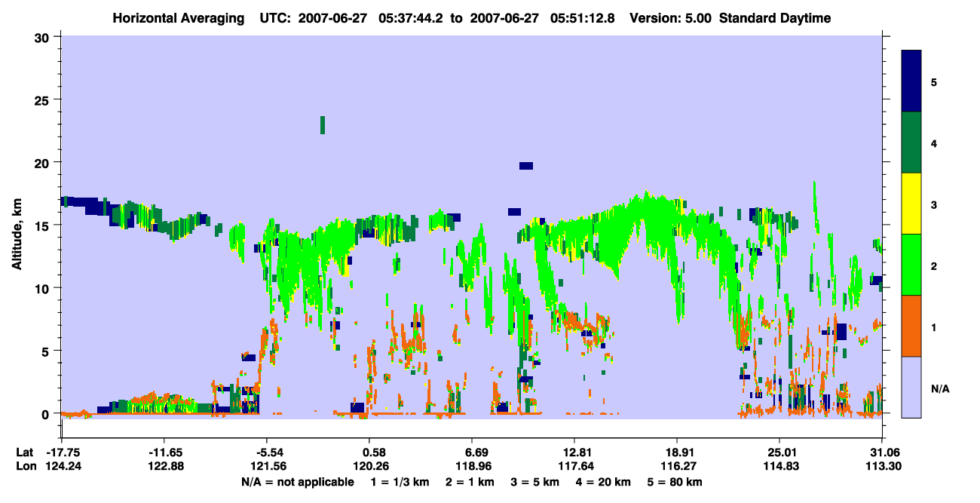Screen dimensions: 980x503
Task: Click 'Standard Daytime' in the title
Action: click(x=775, y=18)
